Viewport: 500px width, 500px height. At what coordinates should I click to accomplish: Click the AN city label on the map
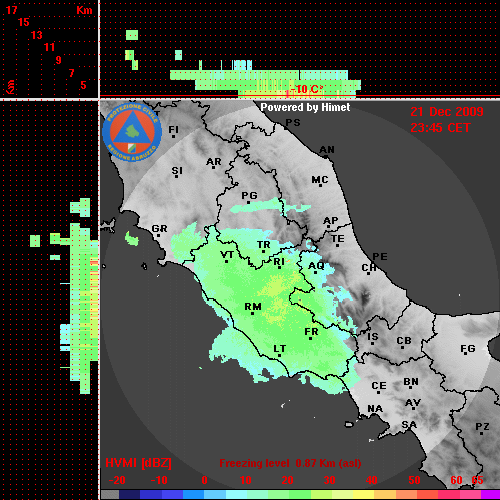327,150
